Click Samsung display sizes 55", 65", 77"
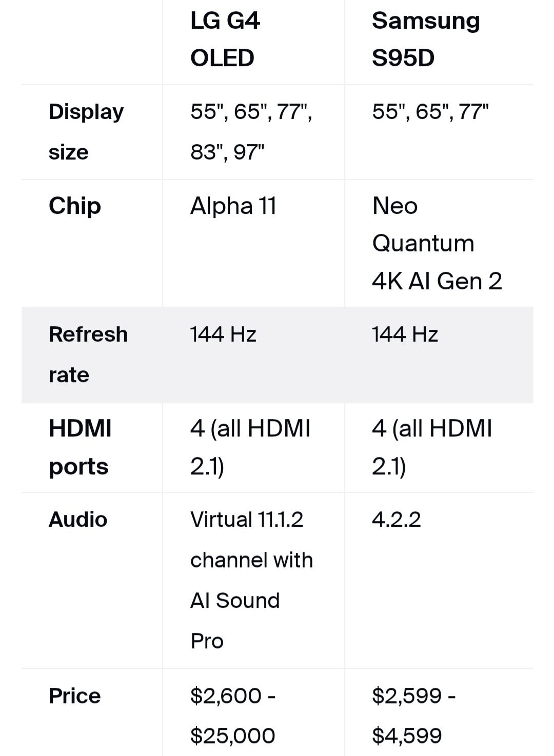 430,112
